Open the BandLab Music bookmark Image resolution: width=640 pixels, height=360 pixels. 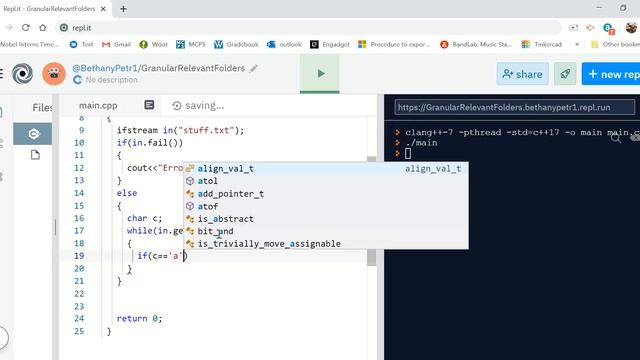[476, 44]
